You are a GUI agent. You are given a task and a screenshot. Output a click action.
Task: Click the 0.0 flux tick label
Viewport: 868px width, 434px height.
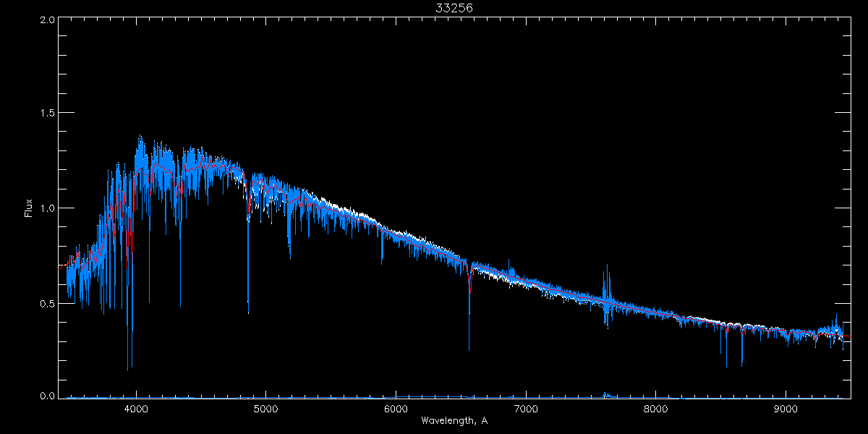point(48,396)
